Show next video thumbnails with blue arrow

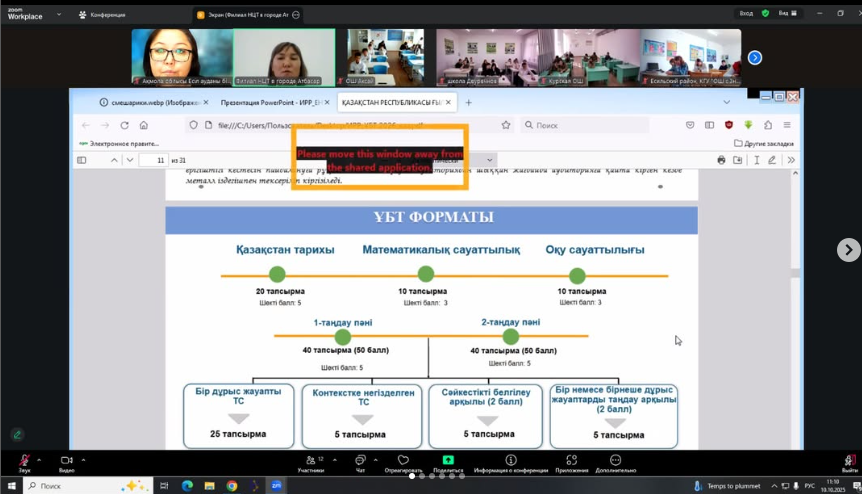point(755,58)
